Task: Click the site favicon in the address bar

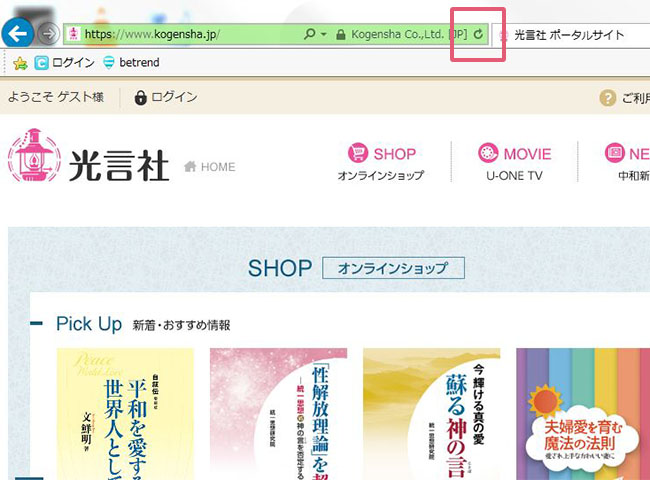Action: tap(74, 34)
